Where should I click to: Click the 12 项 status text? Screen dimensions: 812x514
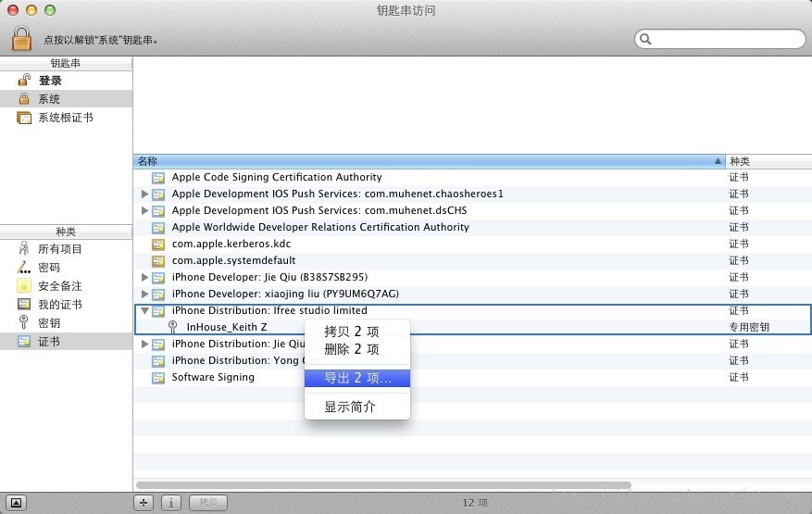(475, 503)
